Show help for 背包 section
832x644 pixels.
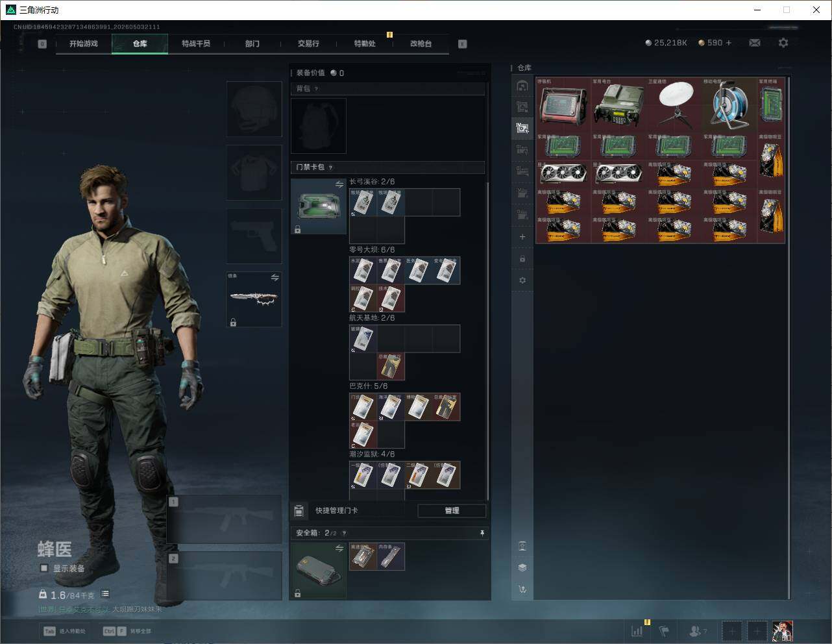pyautogui.click(x=316, y=89)
